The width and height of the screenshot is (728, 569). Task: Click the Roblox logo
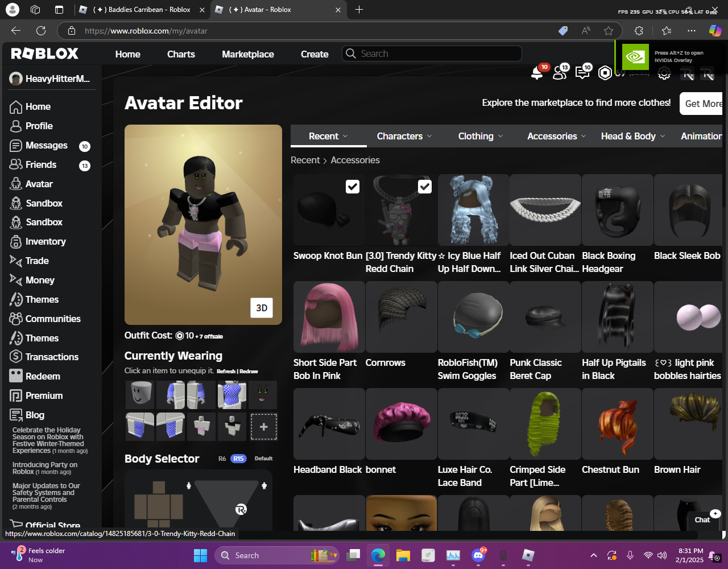pos(45,53)
